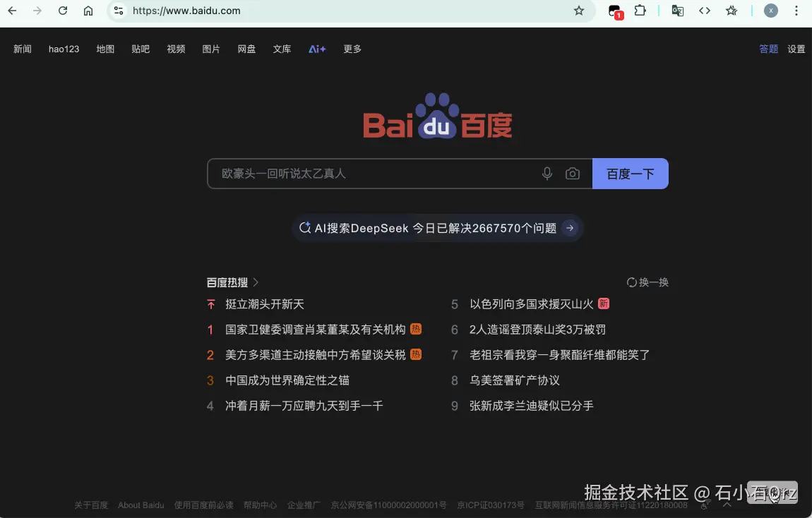Open the bookmarks star extension icon
This screenshot has height=518, width=812.
click(x=732, y=11)
